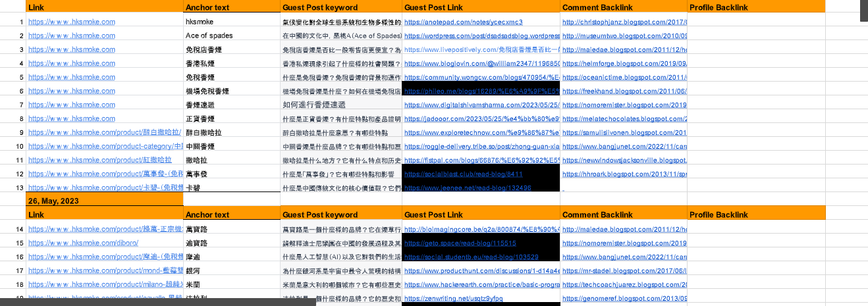Open the hksmoke.com product/mond link
This screenshot has height=306, width=868.
[x=105, y=270]
